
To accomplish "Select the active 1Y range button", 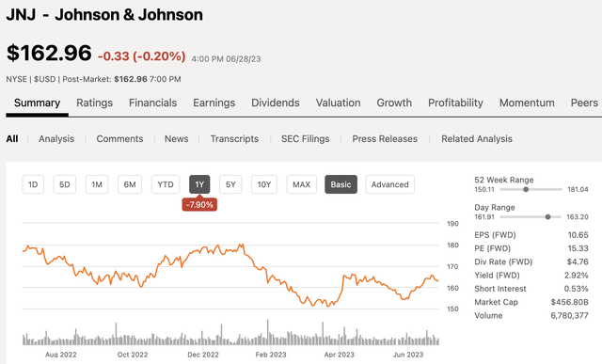I will coord(199,184).
